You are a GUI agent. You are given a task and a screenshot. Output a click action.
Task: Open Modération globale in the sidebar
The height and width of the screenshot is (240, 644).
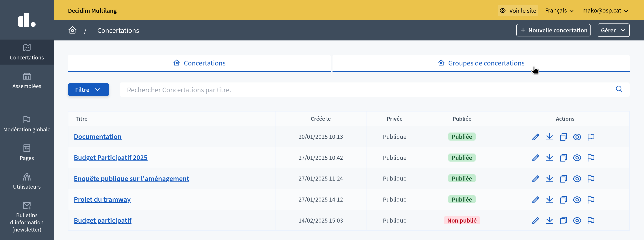click(27, 124)
